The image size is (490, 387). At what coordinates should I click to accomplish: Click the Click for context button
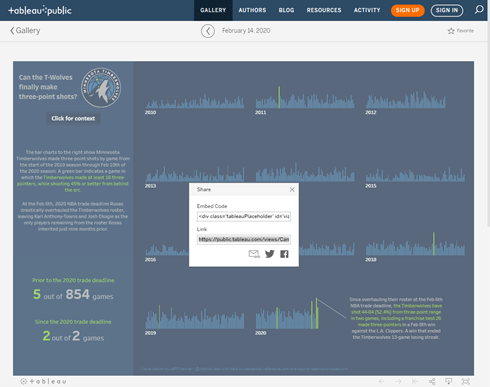[x=73, y=118]
